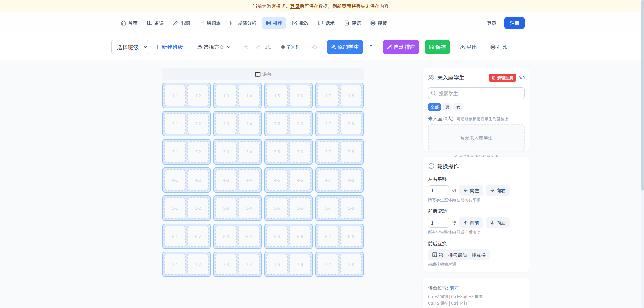Click the 轮换操作 rotate icon
This screenshot has width=644, height=308.
[431, 166]
